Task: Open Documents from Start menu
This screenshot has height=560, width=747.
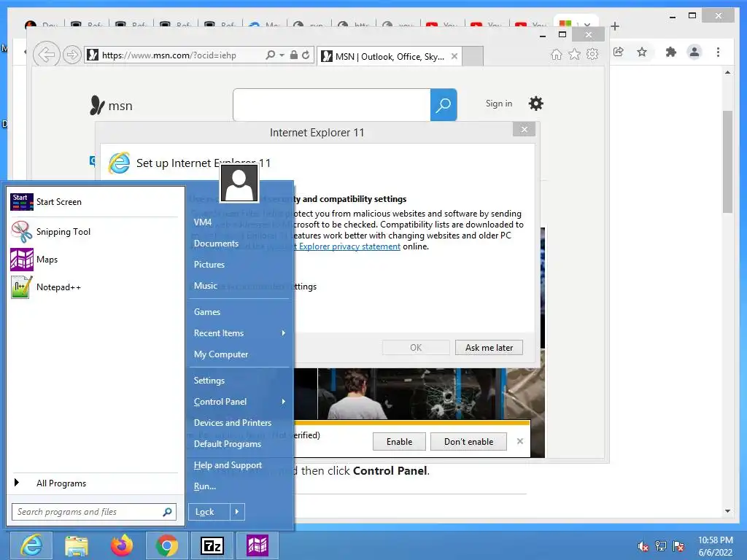Action: 216,244
